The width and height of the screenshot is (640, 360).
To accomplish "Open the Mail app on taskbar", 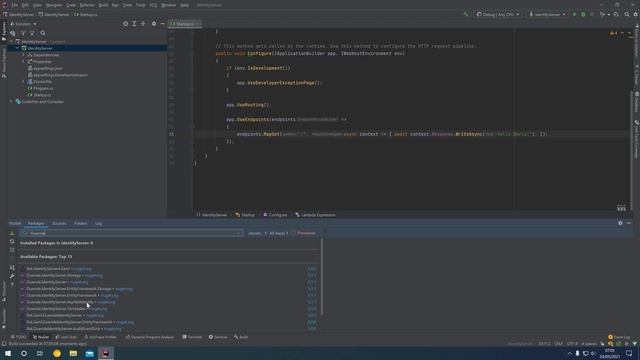I will 89,353.
